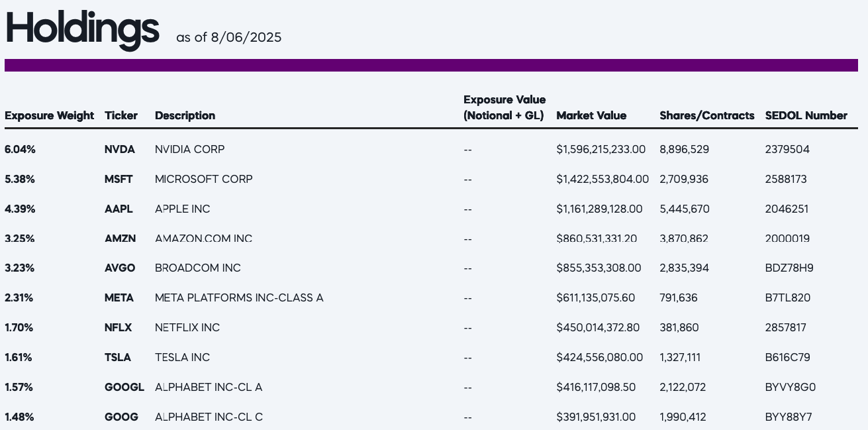Select the MSFT ticker
This screenshot has width=868, height=430.
point(119,179)
